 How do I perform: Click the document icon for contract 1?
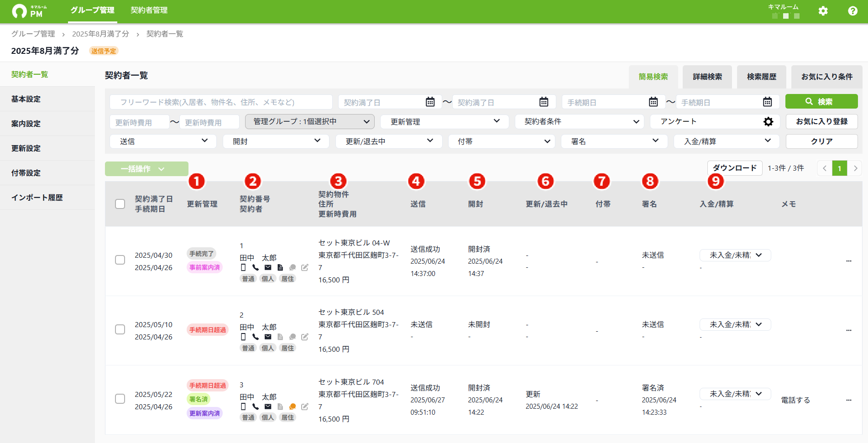click(280, 267)
